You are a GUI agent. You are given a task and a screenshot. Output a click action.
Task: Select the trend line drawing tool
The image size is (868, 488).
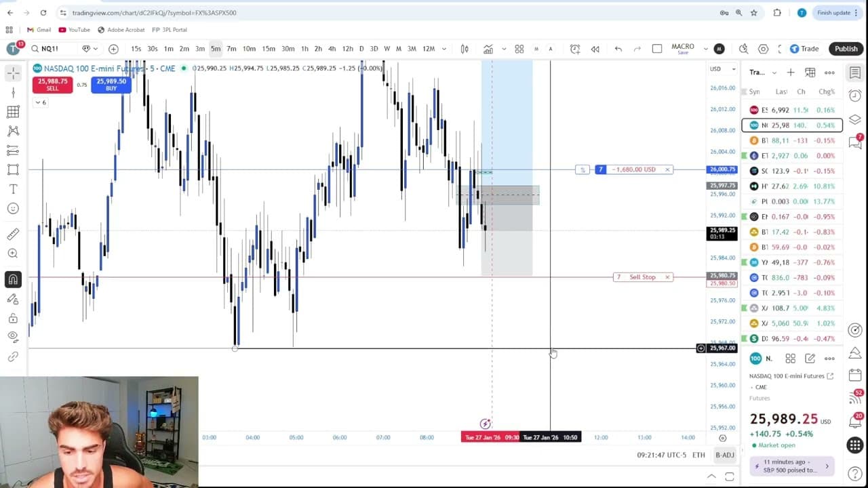pos(13,92)
